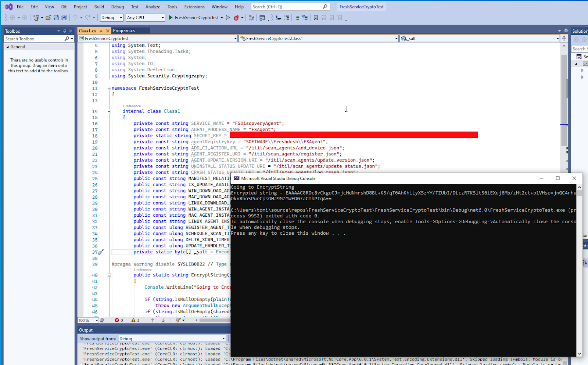588x365 pixels.
Task: Click the Save All toolbar icon
Action: (x=64, y=18)
